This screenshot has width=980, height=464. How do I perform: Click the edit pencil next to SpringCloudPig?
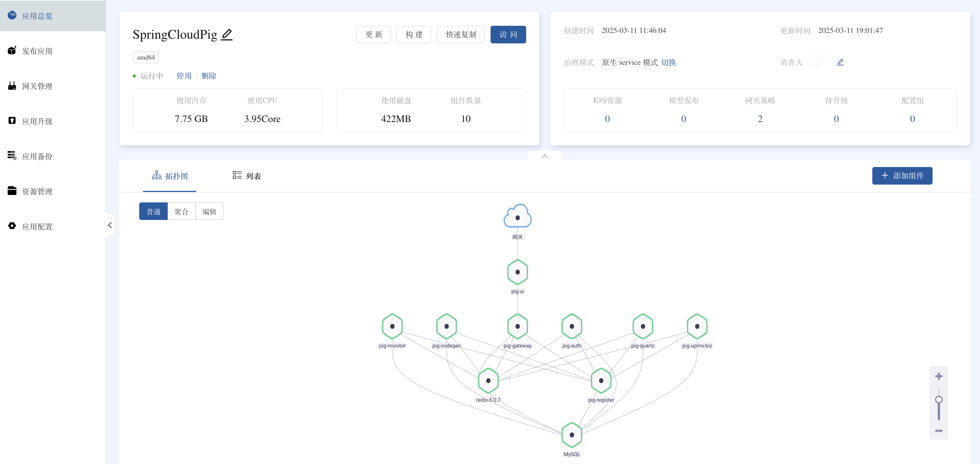coord(227,35)
